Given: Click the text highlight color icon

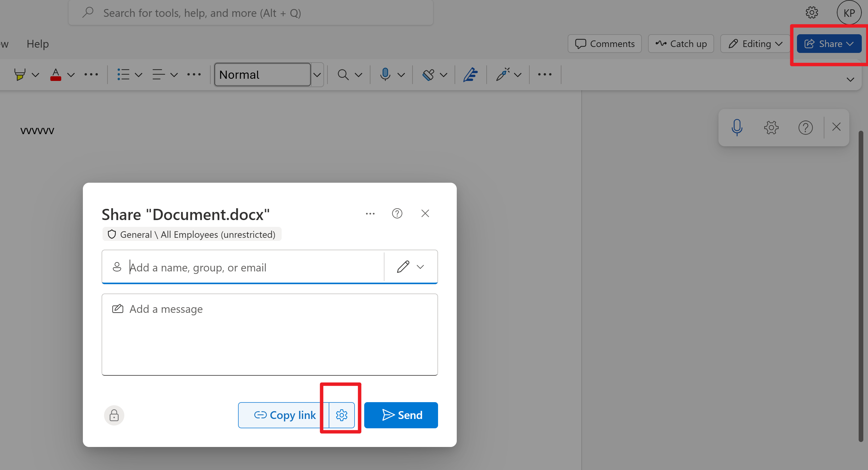Looking at the screenshot, I should click(20, 74).
